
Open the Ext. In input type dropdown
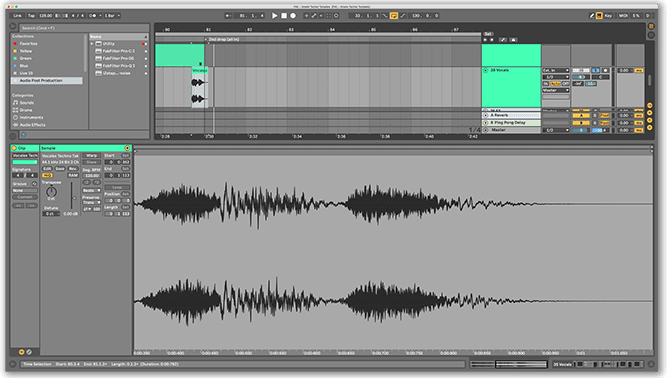556,70
